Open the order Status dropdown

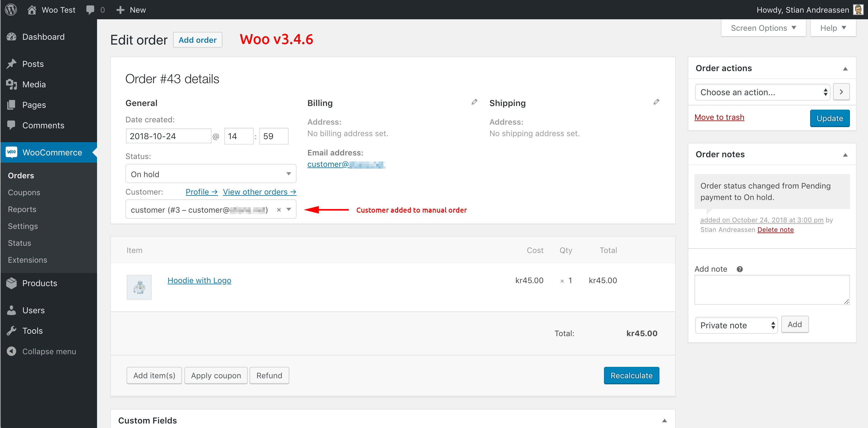point(211,174)
